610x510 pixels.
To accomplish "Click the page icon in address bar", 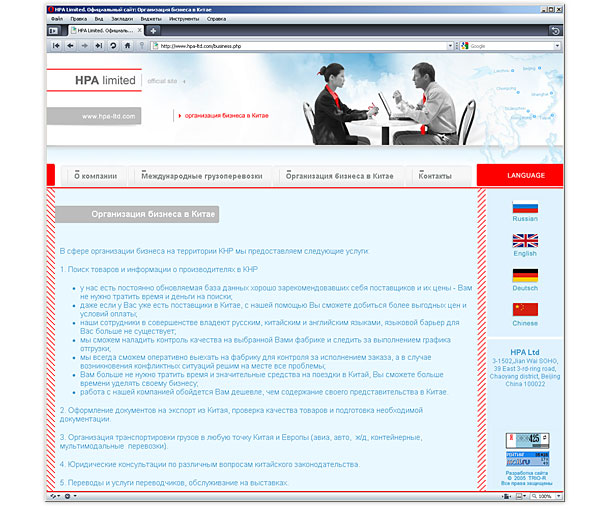I will pos(156,46).
